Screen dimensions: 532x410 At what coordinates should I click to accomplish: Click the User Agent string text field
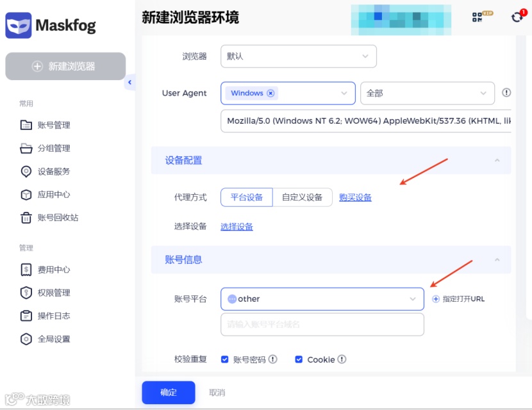click(x=366, y=120)
